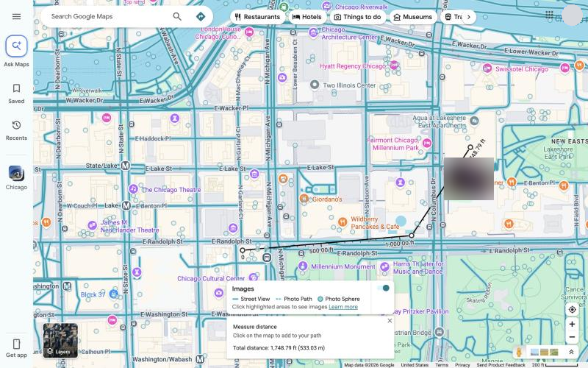
Task: Open Fairmont Chicago Millennium Park hotel pin
Action: (x=427, y=143)
